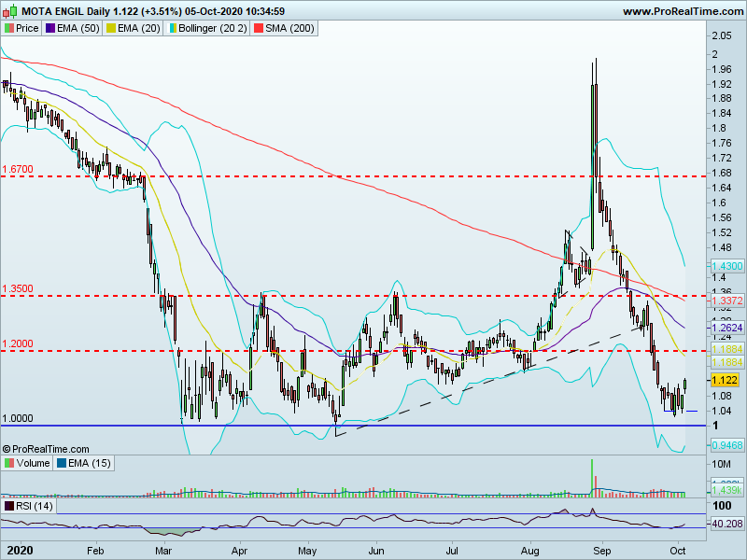Click the Sep label on time axis
747x560 pixels.
point(602,551)
